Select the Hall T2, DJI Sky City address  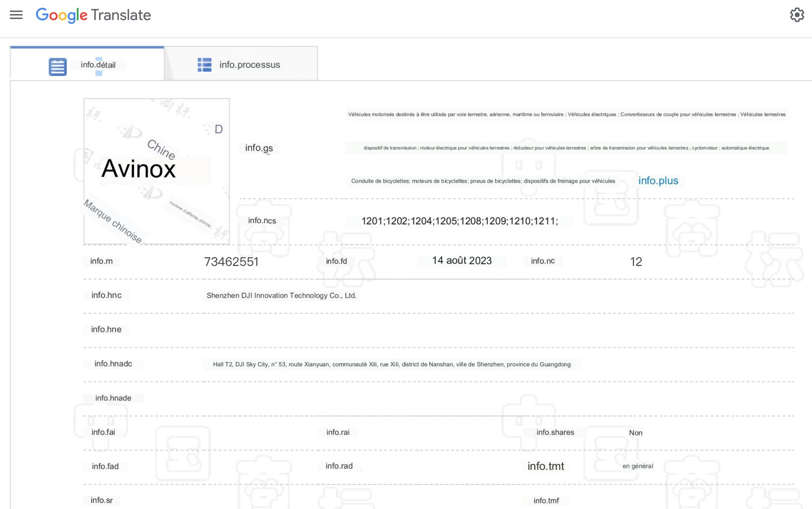[392, 364]
